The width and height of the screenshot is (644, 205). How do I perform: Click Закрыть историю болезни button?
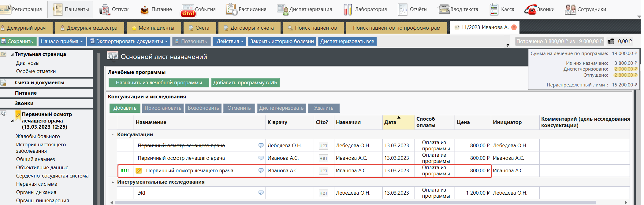click(282, 42)
